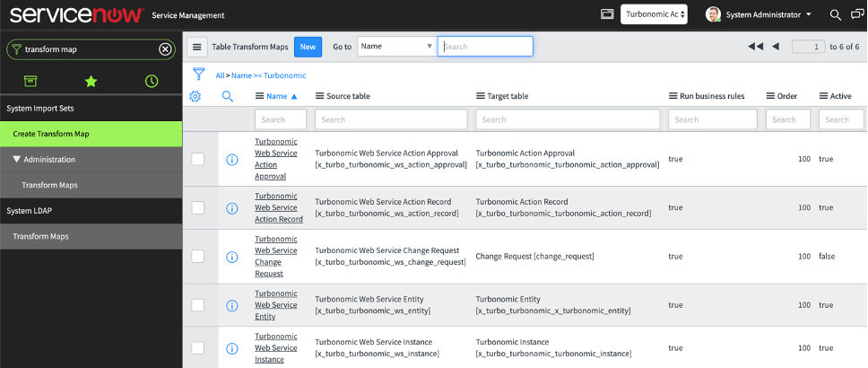The image size is (868, 368).
Task: Open Target table column menu icon
Action: [x=480, y=96]
